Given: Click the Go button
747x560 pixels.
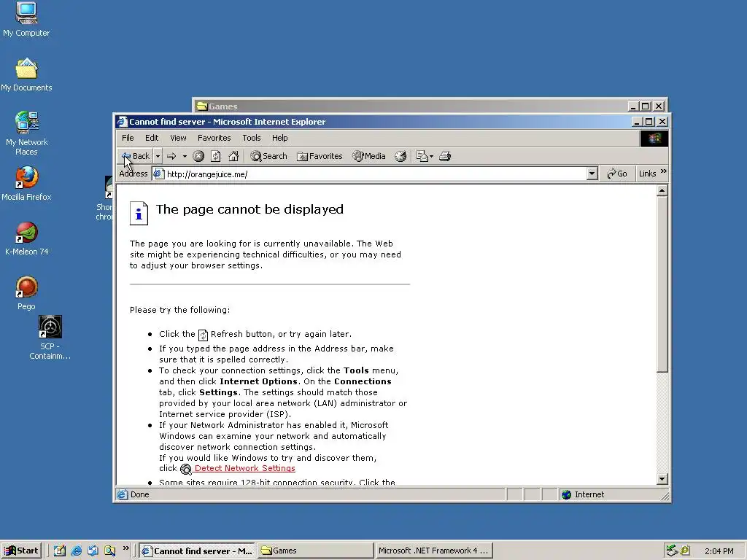Looking at the screenshot, I should (617, 174).
